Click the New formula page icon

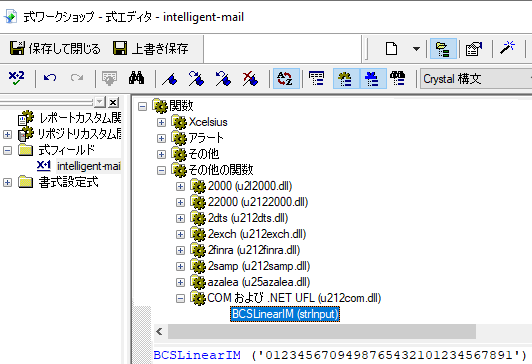coord(391,49)
